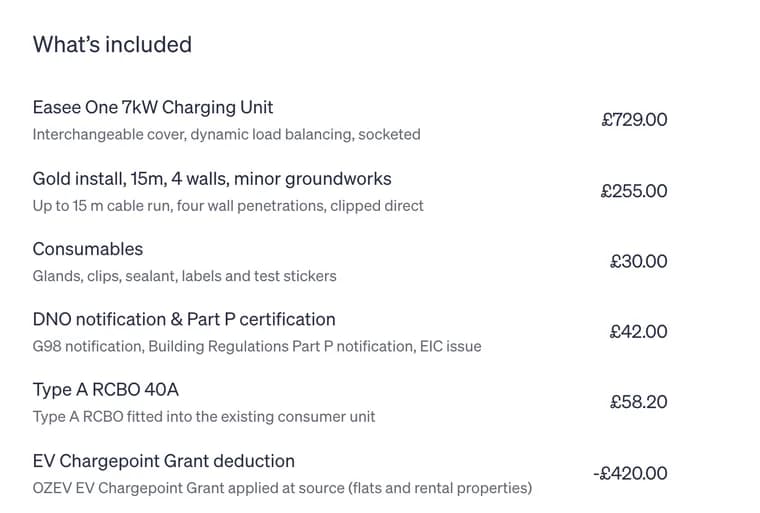Click the £729.00 price
This screenshot has width=760, height=513.
coord(634,120)
